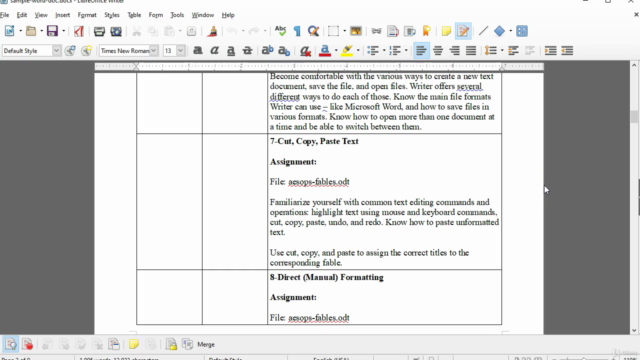
Task: Open the Tools menu
Action: tap(177, 15)
